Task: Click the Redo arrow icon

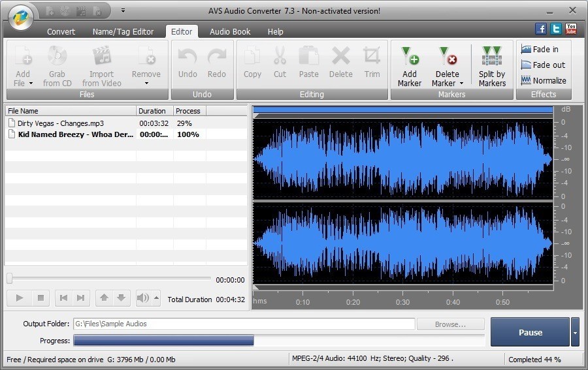Action: pos(217,57)
